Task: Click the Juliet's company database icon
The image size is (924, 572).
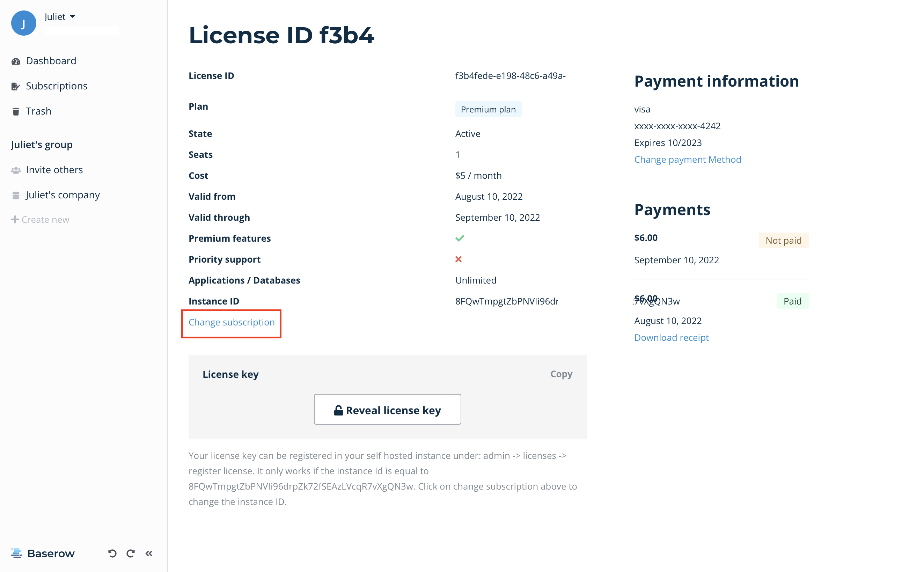Action: [16, 195]
